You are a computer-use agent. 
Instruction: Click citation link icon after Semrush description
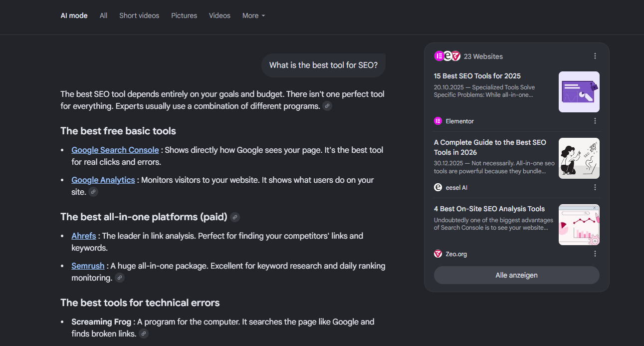tap(120, 278)
